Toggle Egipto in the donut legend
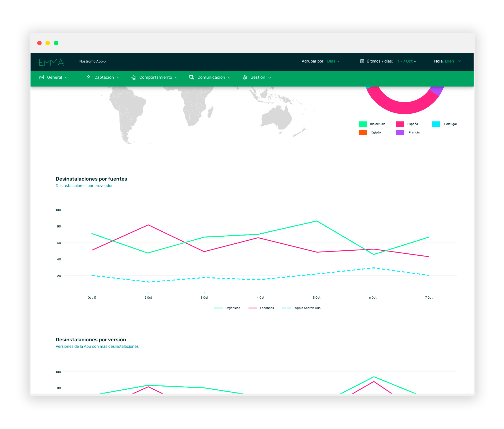504x429 pixels. 370,132
